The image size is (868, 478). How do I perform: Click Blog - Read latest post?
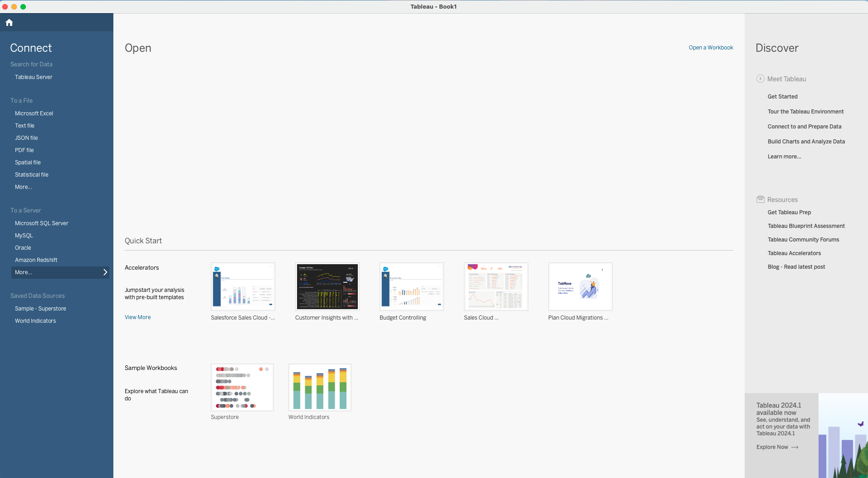click(x=796, y=267)
